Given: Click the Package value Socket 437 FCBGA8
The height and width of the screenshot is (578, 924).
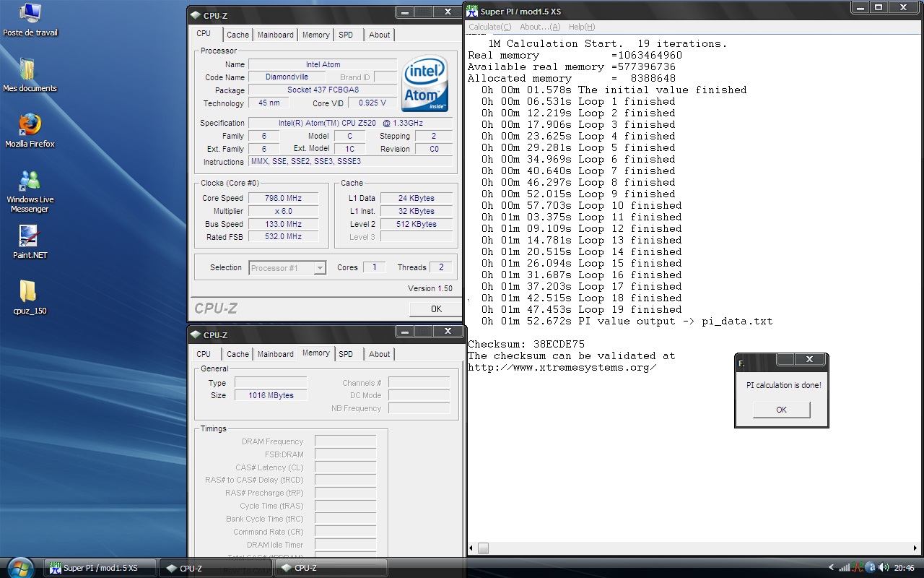Looking at the screenshot, I should point(323,90).
